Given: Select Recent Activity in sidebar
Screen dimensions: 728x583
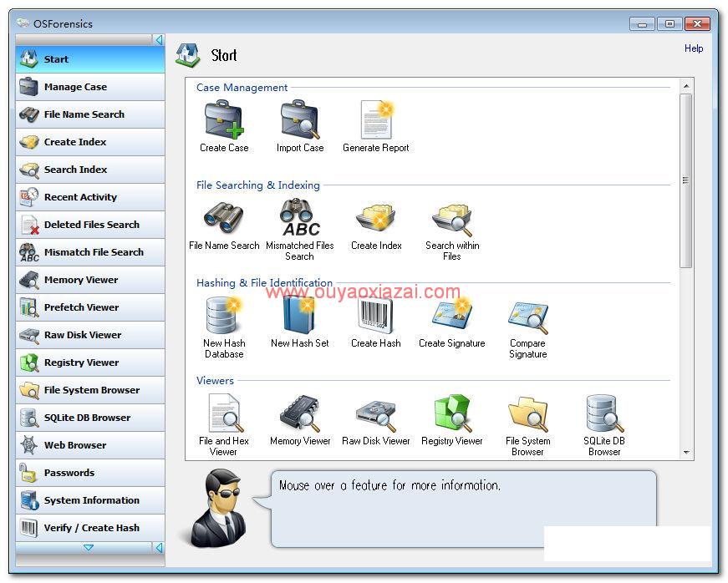Looking at the screenshot, I should (x=90, y=197).
